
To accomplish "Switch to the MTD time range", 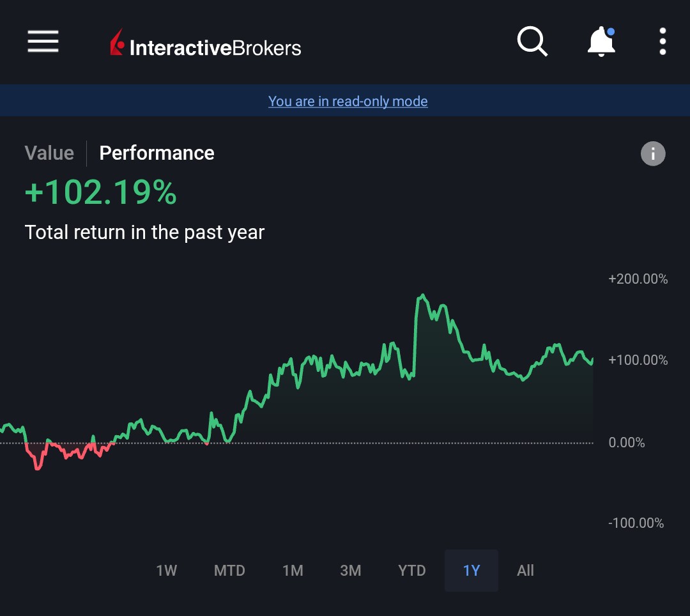I will tap(229, 571).
